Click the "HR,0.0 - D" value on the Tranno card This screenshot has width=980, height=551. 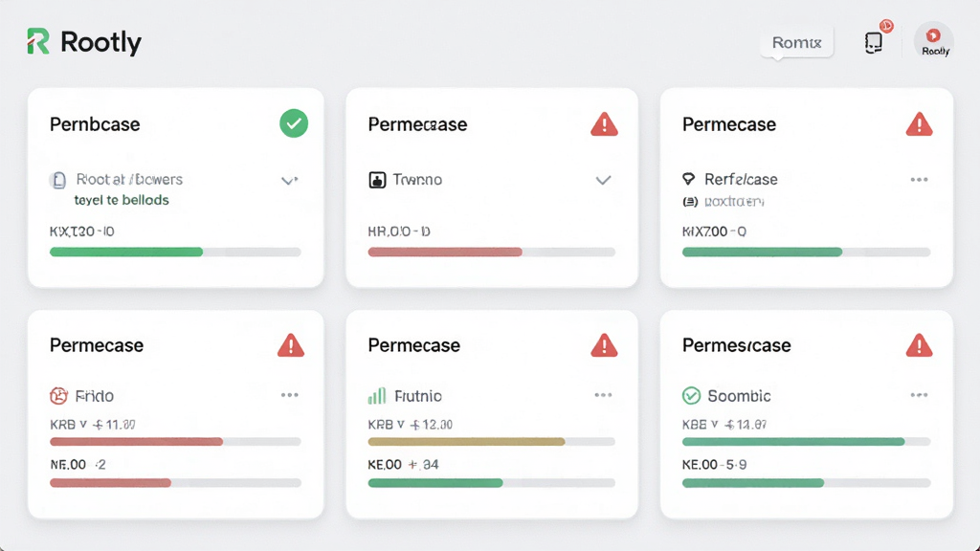point(399,231)
